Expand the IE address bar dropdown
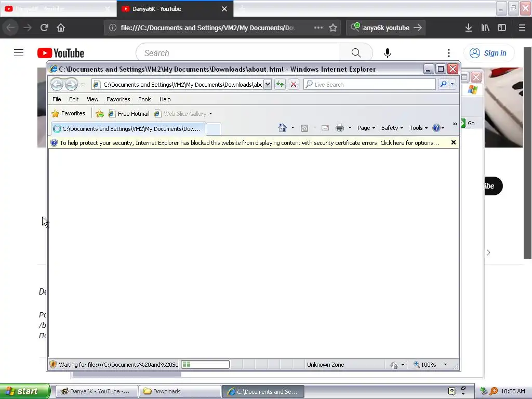The image size is (532, 399). click(268, 84)
